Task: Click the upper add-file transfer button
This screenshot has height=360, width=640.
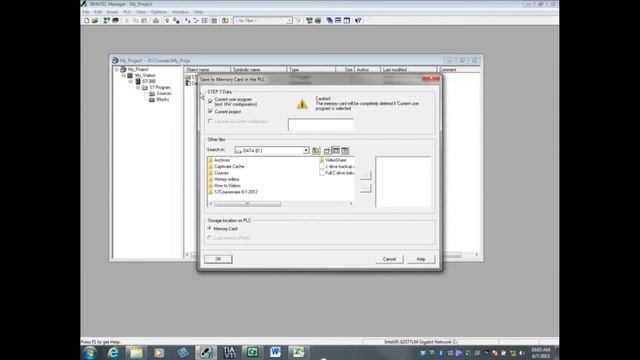Action: [x=366, y=175]
